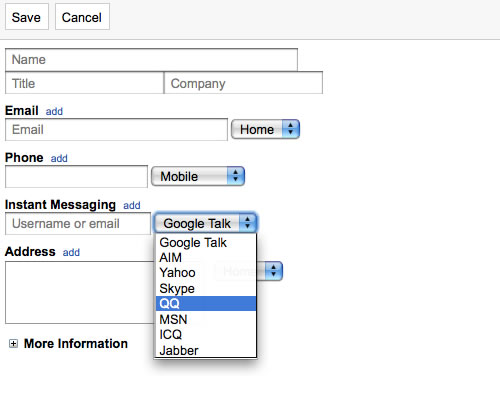Choose Skype in the dropdown list
The image size is (500, 400).
click(x=206, y=288)
